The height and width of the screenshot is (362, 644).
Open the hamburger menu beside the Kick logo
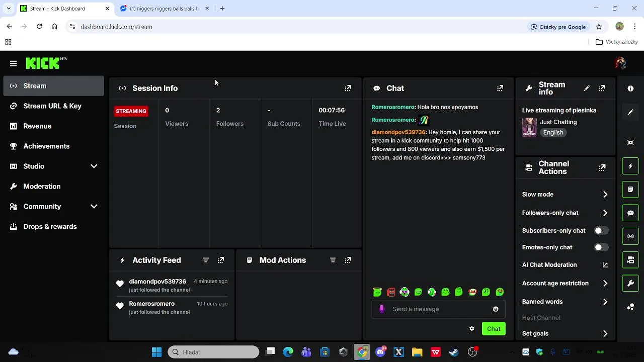pyautogui.click(x=14, y=63)
